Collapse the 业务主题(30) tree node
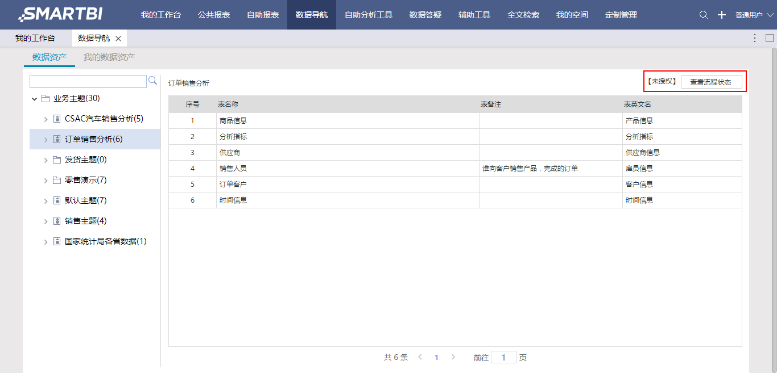This screenshot has width=777, height=373. click(34, 99)
